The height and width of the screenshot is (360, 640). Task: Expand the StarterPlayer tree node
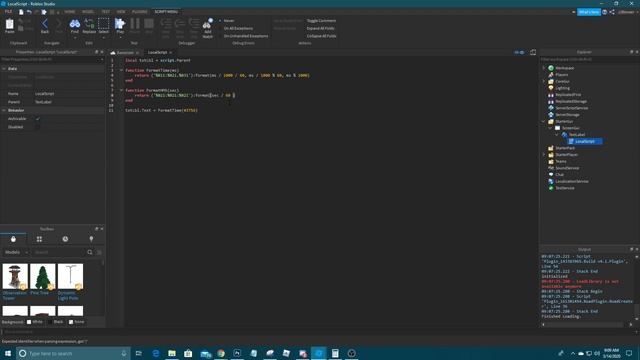click(x=544, y=155)
